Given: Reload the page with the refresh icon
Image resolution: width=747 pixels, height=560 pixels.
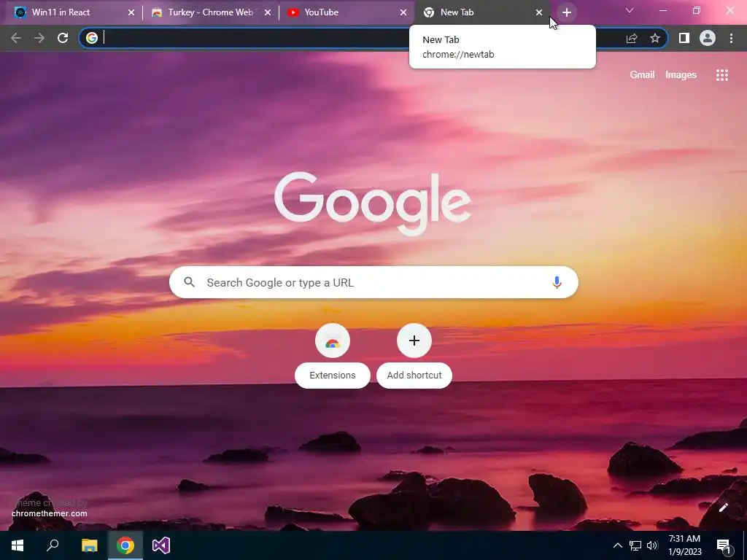Looking at the screenshot, I should (x=63, y=38).
